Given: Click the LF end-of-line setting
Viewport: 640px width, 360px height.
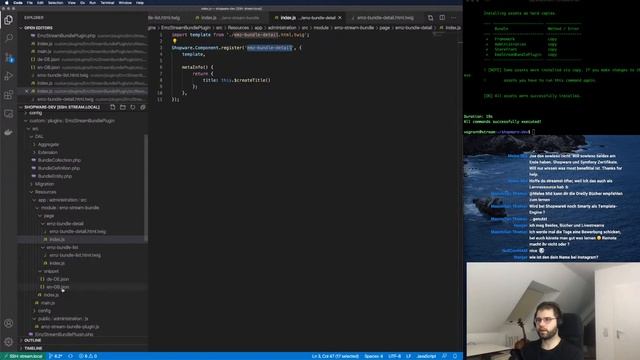Looking at the screenshot, I should click(x=409, y=356).
